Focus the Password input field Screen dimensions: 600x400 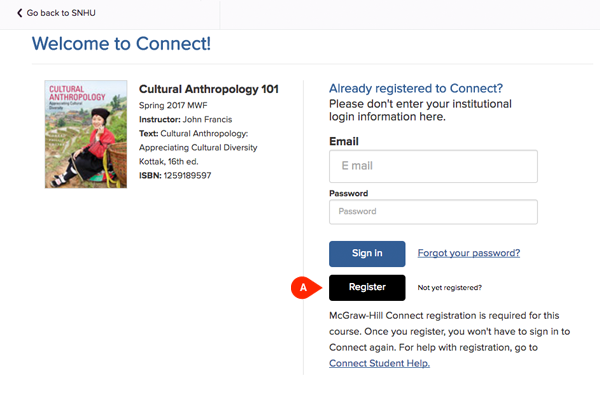coord(433,212)
